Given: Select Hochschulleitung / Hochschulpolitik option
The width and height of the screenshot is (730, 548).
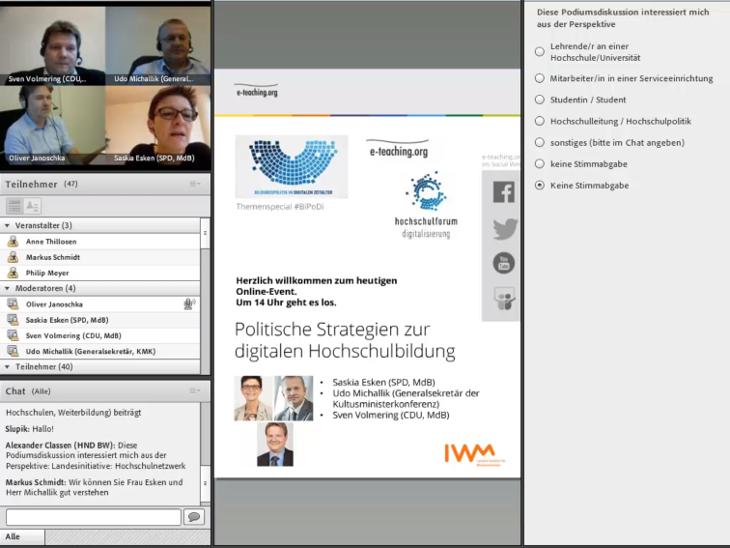Looking at the screenshot, I should tap(540, 121).
